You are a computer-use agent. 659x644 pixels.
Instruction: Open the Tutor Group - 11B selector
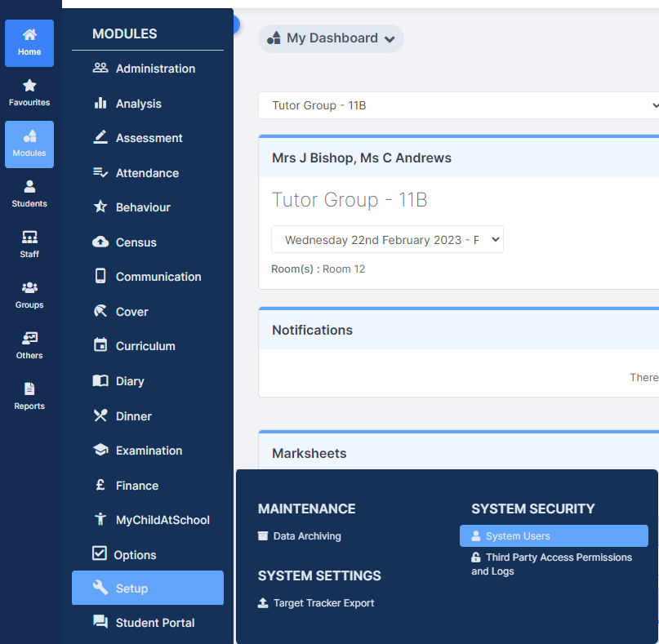[x=459, y=105]
